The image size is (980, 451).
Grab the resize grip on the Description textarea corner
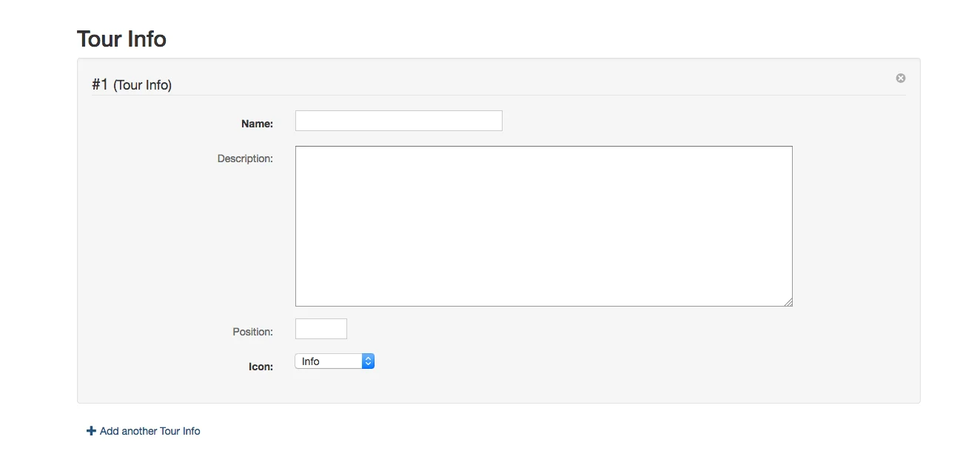click(788, 302)
